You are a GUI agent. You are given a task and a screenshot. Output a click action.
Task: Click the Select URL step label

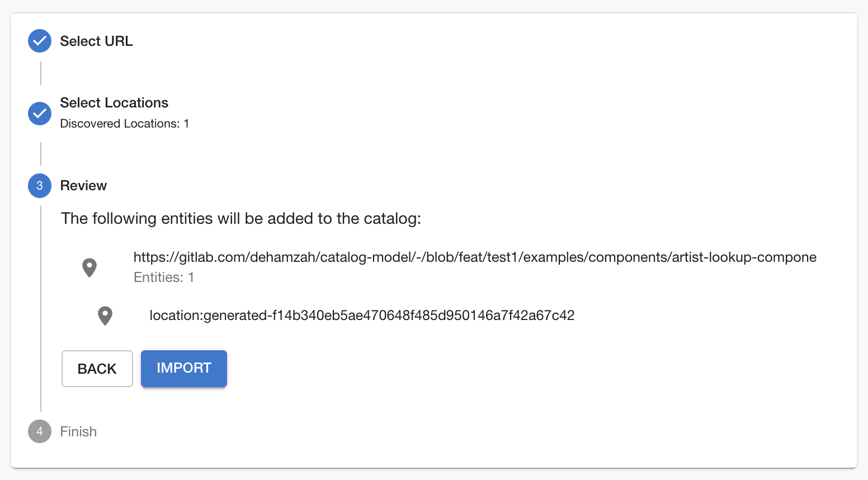[96, 41]
